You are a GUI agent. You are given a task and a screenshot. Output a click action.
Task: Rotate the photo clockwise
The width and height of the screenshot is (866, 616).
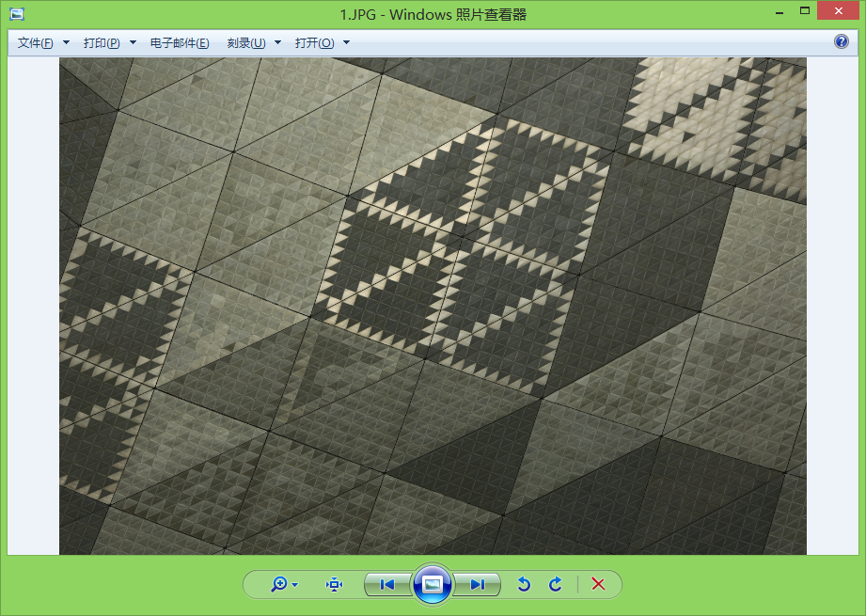(556, 585)
